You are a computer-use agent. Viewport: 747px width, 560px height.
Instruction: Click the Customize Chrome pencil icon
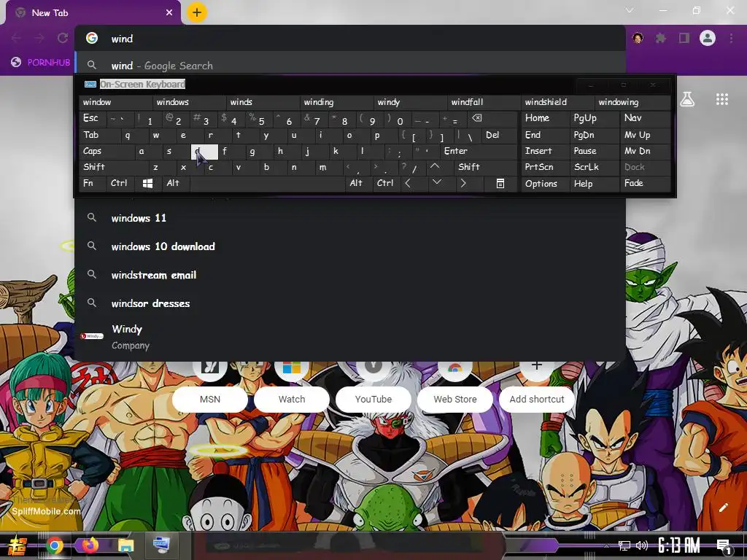coord(723,507)
